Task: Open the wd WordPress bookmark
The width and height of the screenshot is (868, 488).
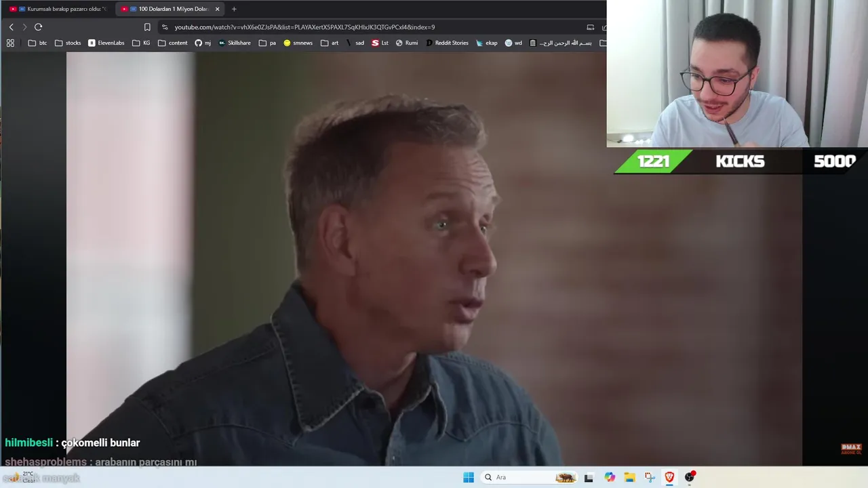Action: pos(513,43)
